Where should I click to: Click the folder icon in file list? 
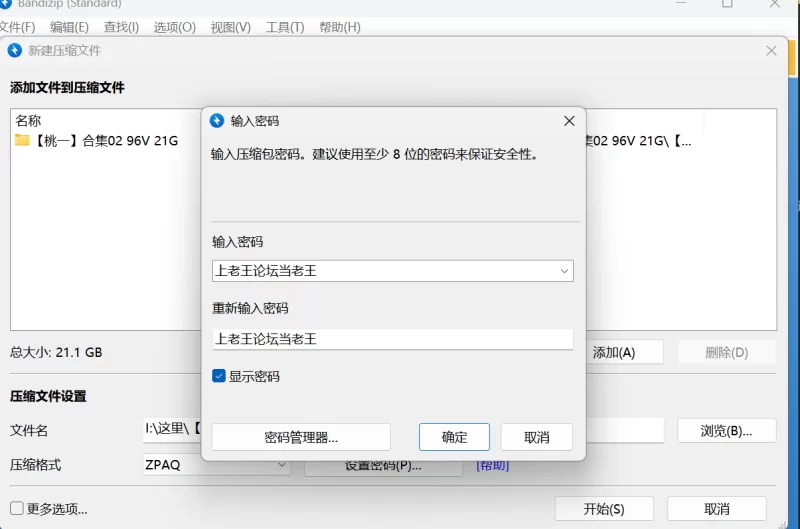(22, 140)
